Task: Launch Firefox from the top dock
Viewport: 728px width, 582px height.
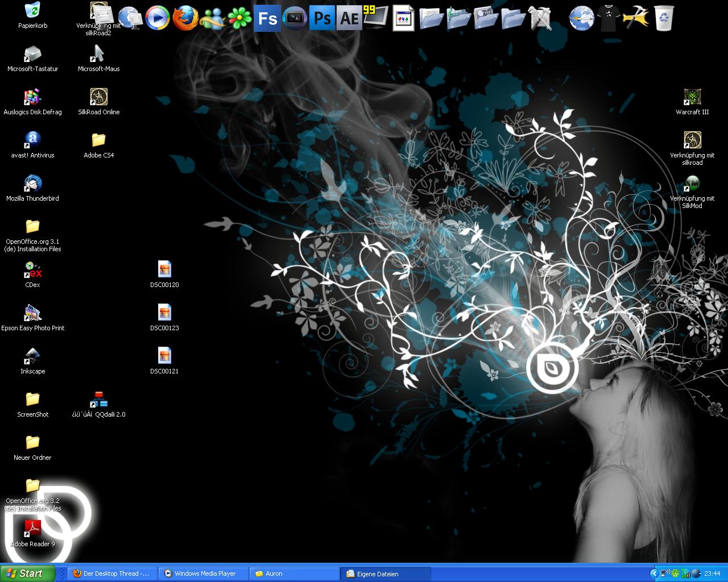Action: pyautogui.click(x=185, y=18)
